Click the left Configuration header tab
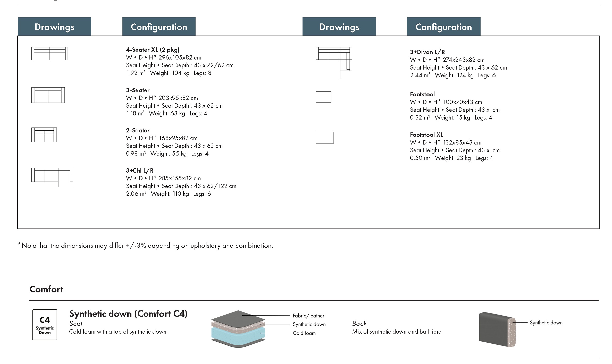Image resolution: width=612 pixels, height=364 pixels. (x=159, y=27)
